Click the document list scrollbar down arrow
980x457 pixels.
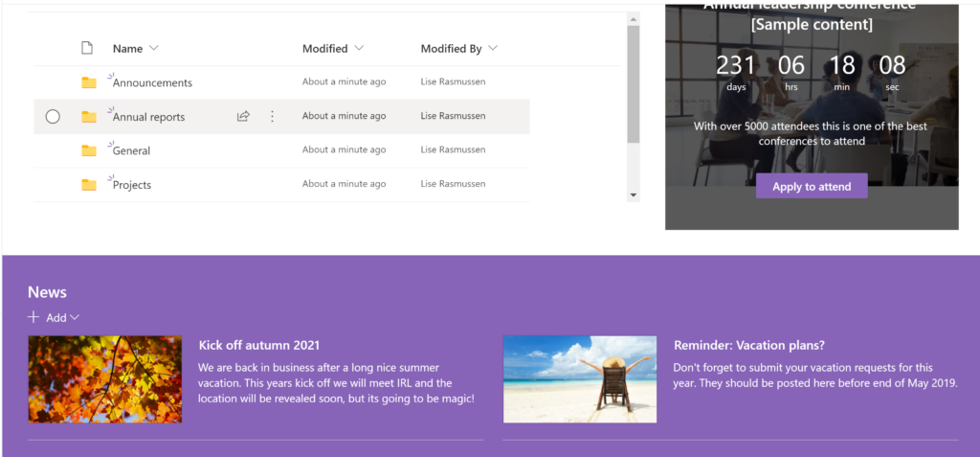(x=633, y=195)
